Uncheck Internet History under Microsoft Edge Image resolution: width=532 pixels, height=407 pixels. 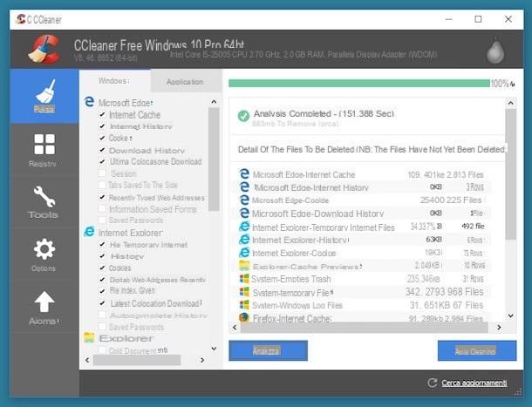point(102,126)
